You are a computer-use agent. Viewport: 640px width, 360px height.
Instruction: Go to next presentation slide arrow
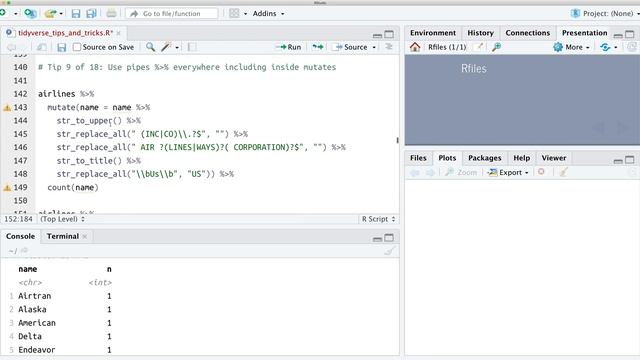point(622,128)
